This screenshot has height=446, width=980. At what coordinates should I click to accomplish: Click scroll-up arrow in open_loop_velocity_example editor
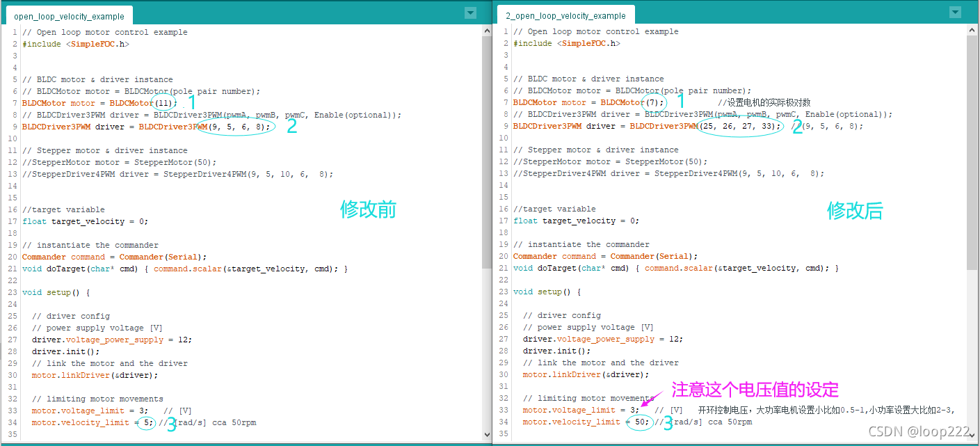click(x=486, y=31)
